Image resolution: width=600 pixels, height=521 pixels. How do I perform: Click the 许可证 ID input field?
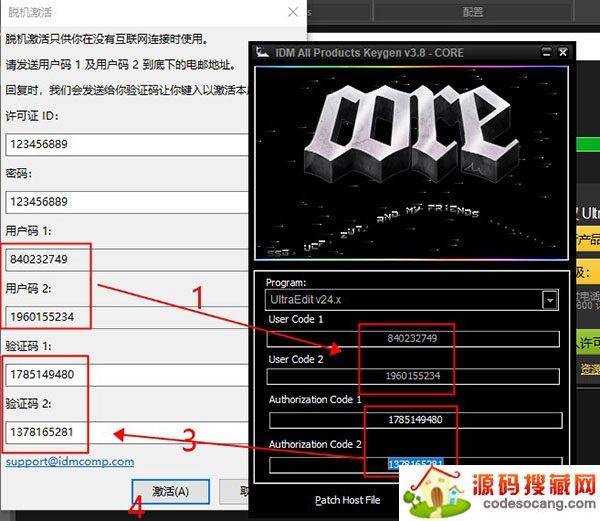[127, 145]
